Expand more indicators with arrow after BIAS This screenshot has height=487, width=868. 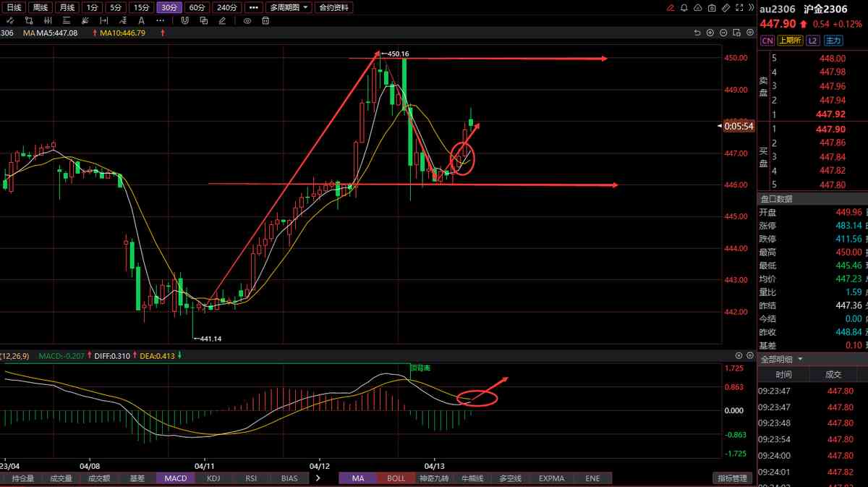317,478
